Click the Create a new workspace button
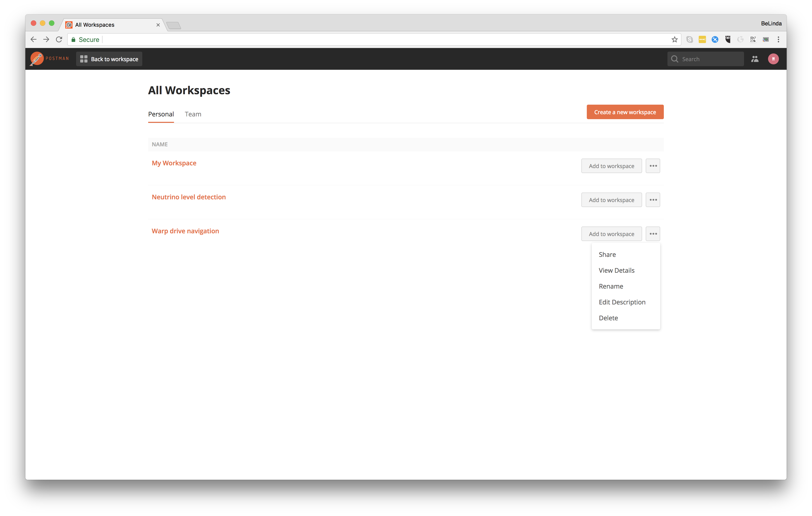The image size is (812, 516). 625,112
